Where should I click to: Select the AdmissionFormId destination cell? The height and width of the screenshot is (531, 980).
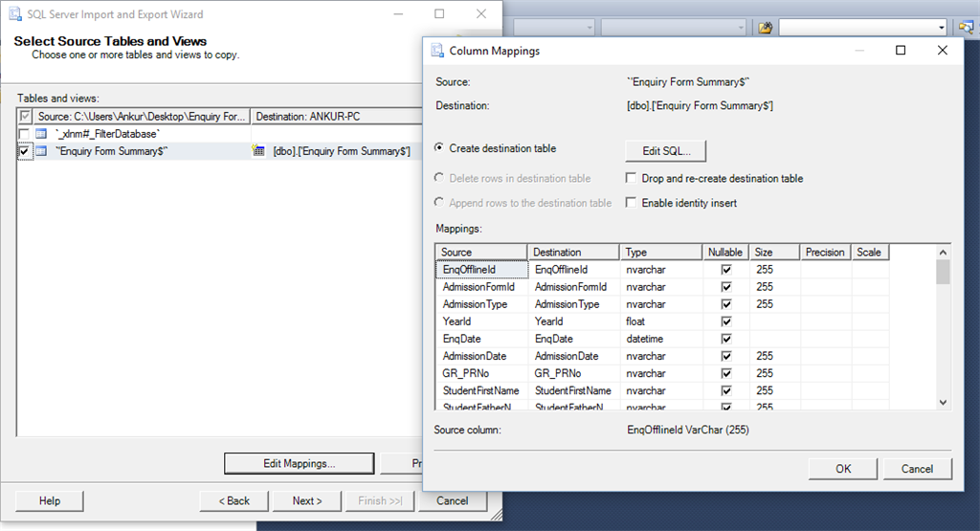coord(573,287)
